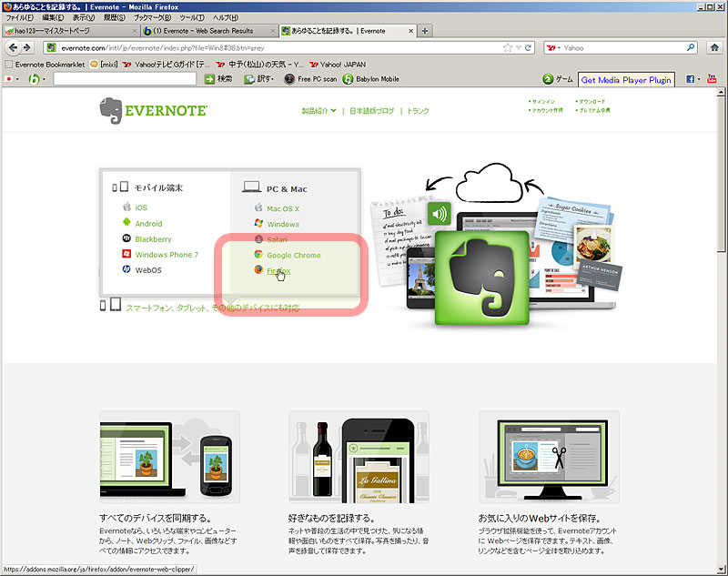The image size is (728, 576).
Task: Go back with the browser back arrow
Action: [x=13, y=47]
